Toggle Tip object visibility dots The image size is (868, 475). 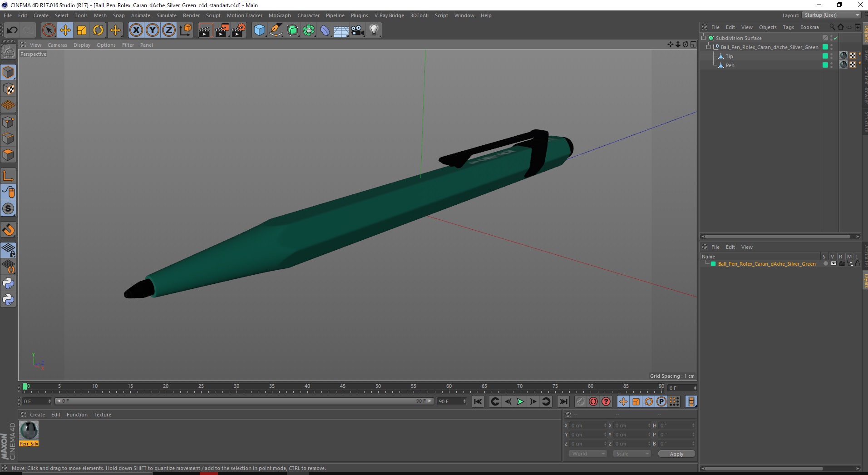click(831, 56)
